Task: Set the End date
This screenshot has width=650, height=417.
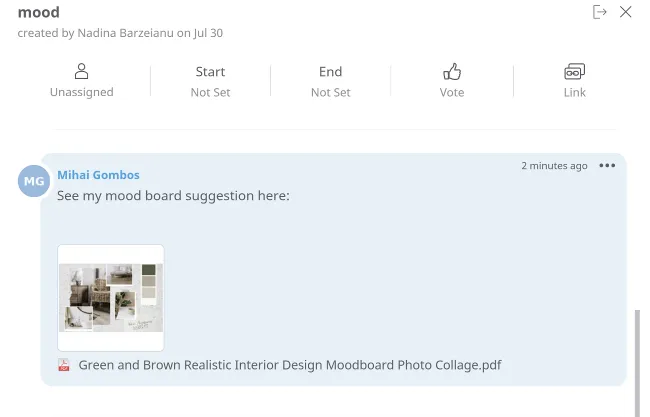Action: click(x=330, y=81)
